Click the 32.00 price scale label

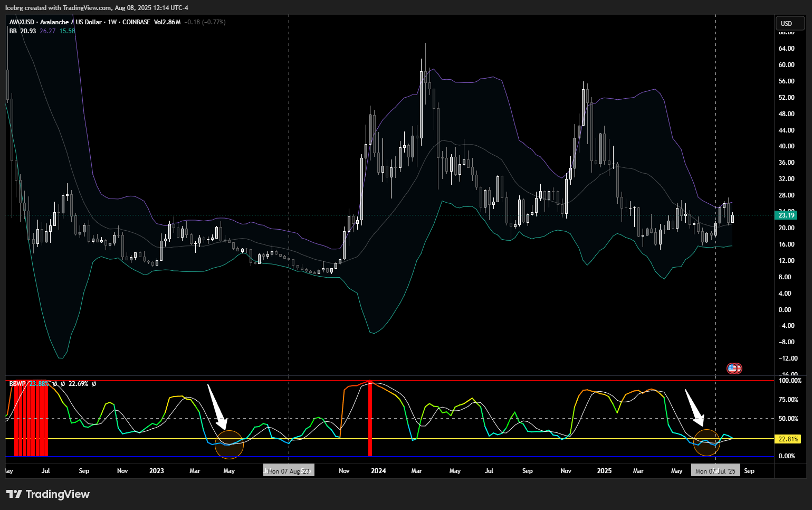786,179
